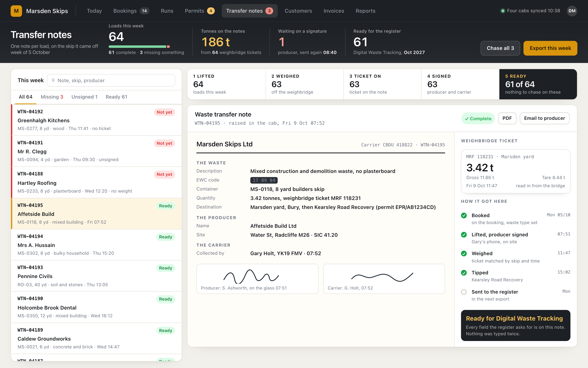The image size is (588, 368).
Task: Click the producer signature box S. Ashworth
Action: pyautogui.click(x=257, y=279)
